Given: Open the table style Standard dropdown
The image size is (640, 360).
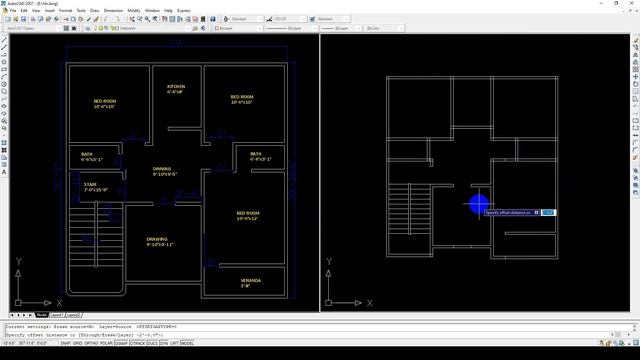Looking at the screenshot, I should (333, 19).
